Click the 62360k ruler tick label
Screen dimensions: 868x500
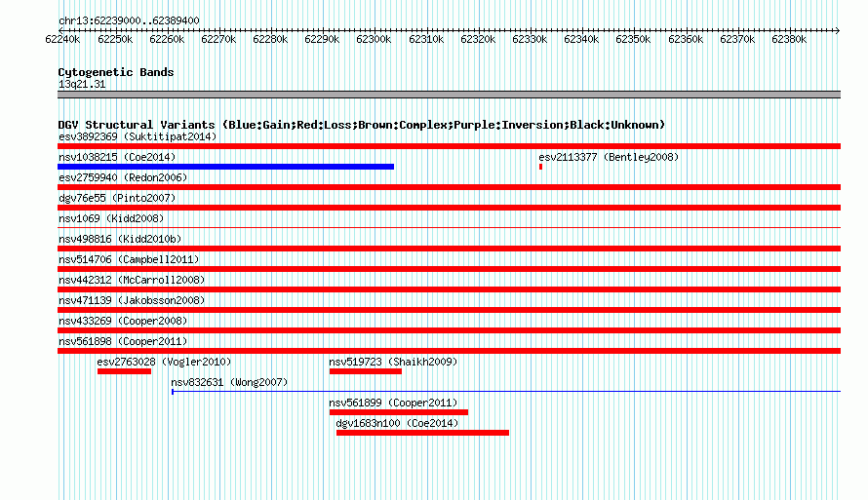pos(686,39)
